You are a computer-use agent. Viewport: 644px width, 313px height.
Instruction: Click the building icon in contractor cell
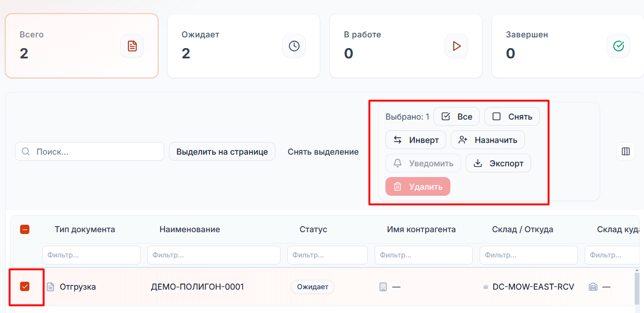tap(383, 287)
